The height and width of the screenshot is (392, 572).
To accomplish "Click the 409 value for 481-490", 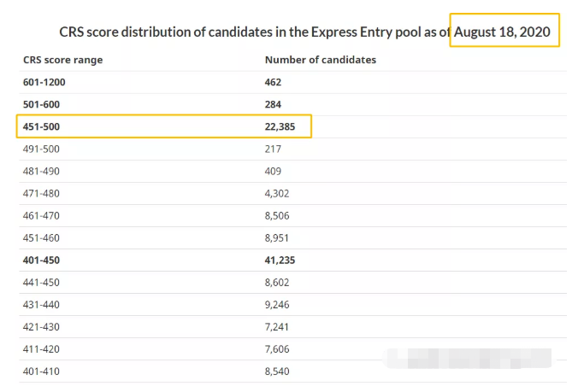I will point(274,171).
